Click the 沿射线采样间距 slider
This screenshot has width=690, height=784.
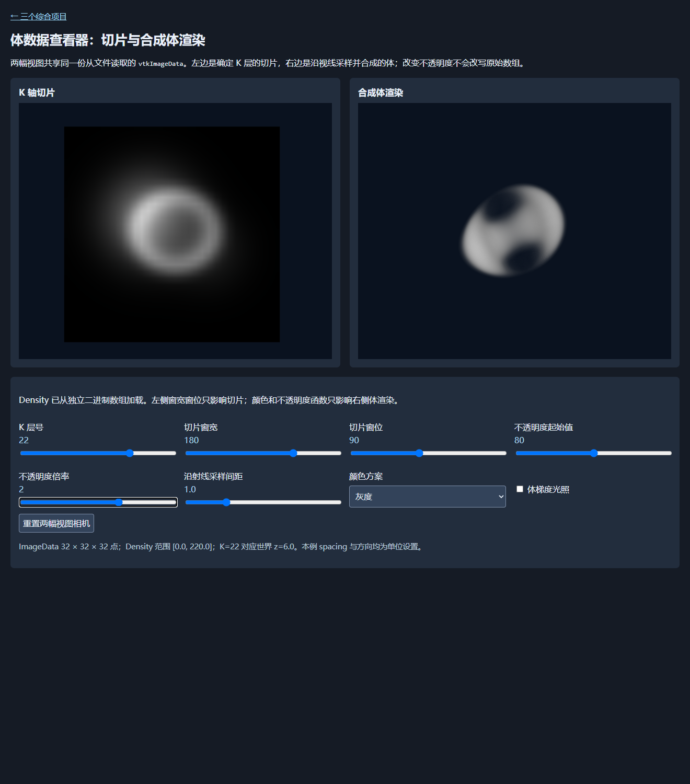point(263,502)
